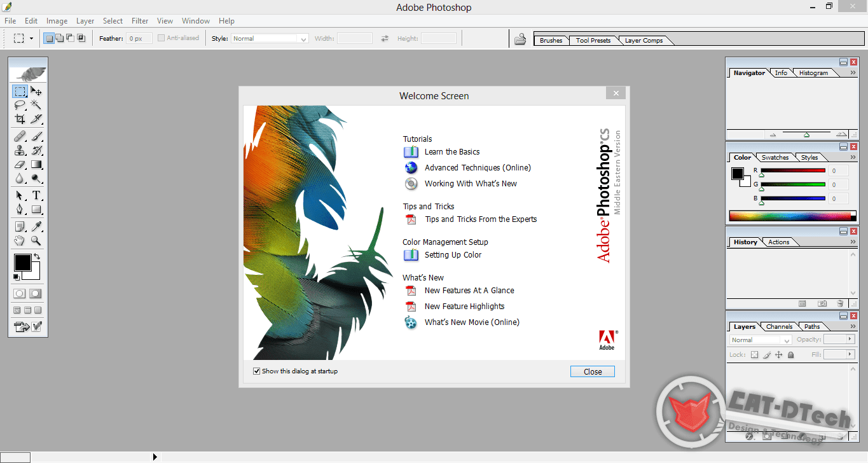This screenshot has width=868, height=463.
Task: Select the Slice tool
Action: [36, 118]
